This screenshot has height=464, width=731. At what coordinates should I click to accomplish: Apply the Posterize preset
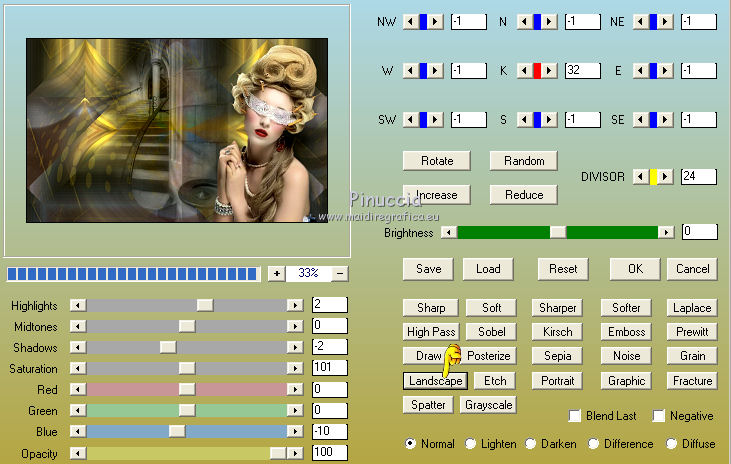[x=489, y=356]
